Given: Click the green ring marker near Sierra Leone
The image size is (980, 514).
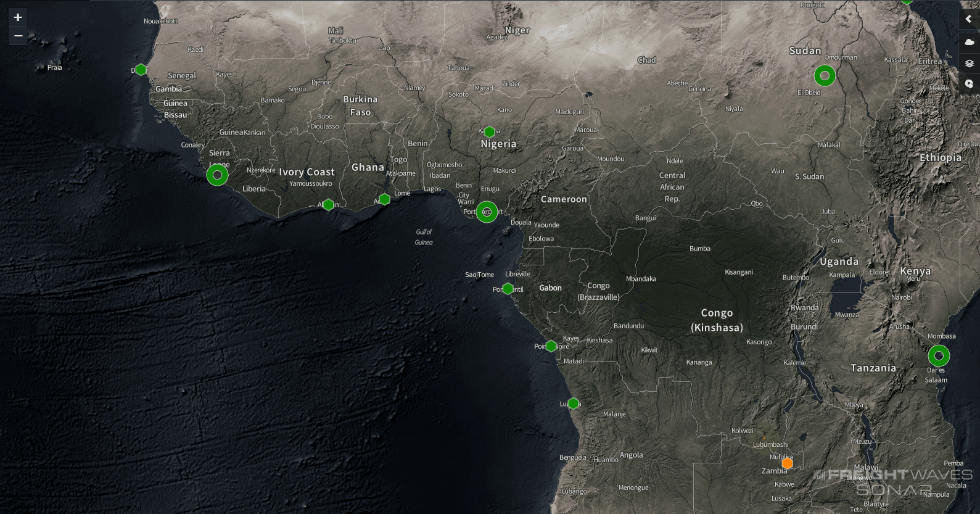Looking at the screenshot, I should click(217, 175).
